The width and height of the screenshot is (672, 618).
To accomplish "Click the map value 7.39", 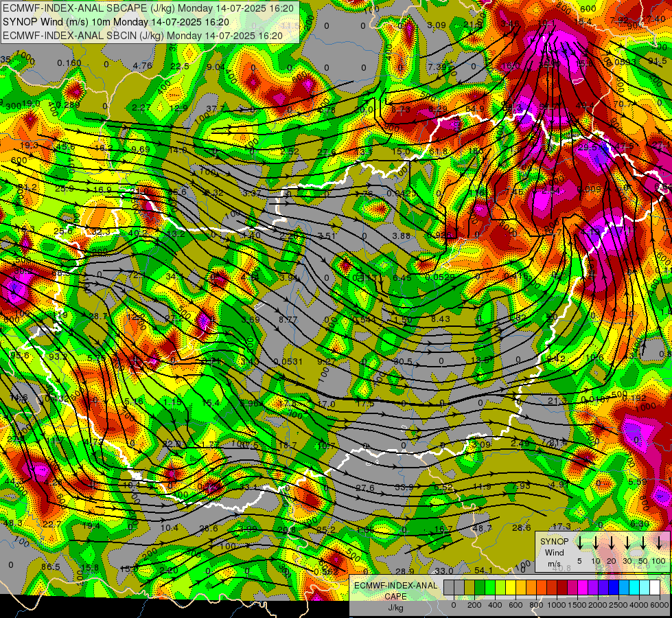I will click(437, 67).
